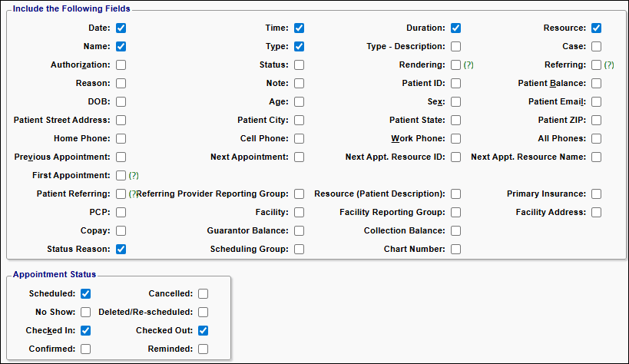629x364 pixels.
Task: Uncheck the Checked Out status checkbox
Action: pos(203,331)
